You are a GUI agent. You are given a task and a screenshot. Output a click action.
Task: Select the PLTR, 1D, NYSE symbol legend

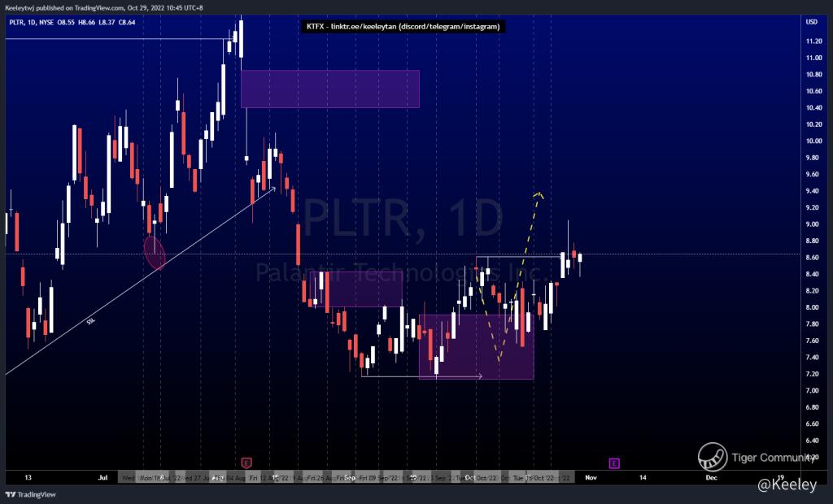pyautogui.click(x=72, y=22)
